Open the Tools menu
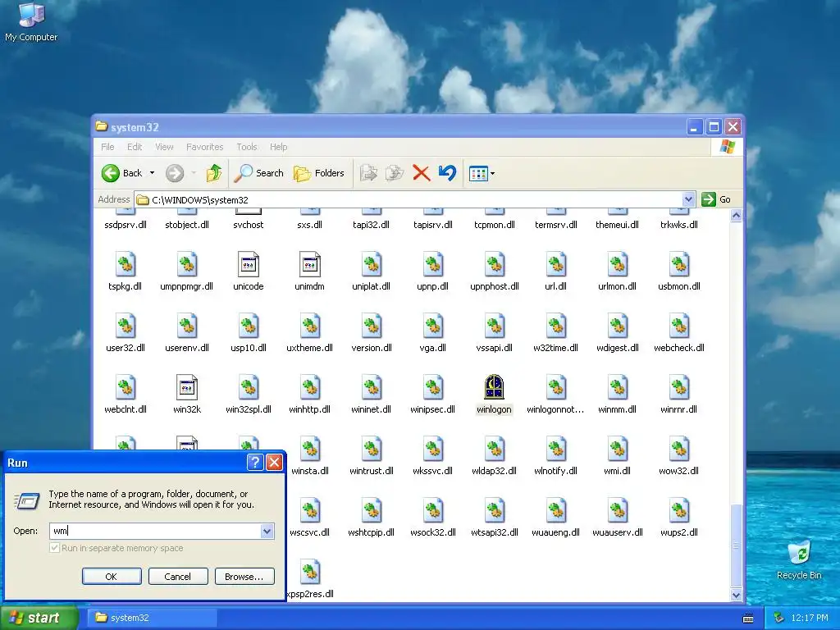 pos(246,147)
